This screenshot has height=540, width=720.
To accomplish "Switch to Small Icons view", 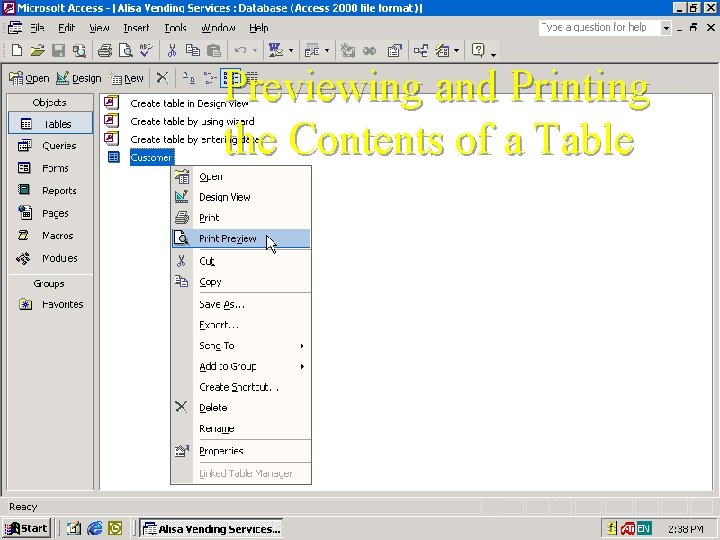I will [x=209, y=78].
